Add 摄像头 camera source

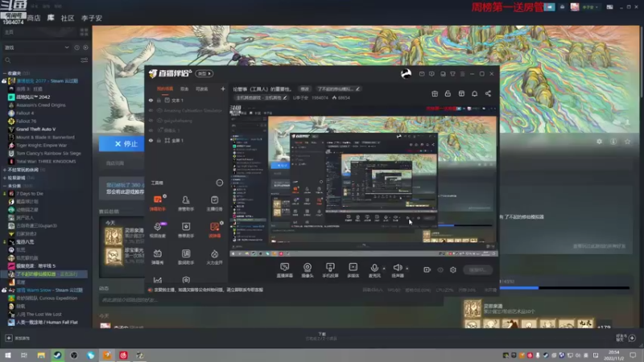point(308,270)
